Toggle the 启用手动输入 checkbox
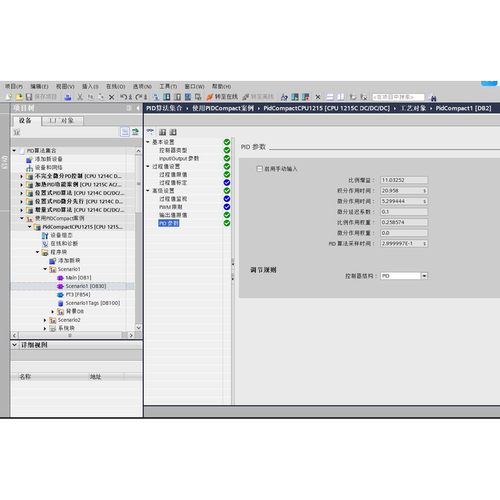This screenshot has height=500, width=500. (259, 169)
